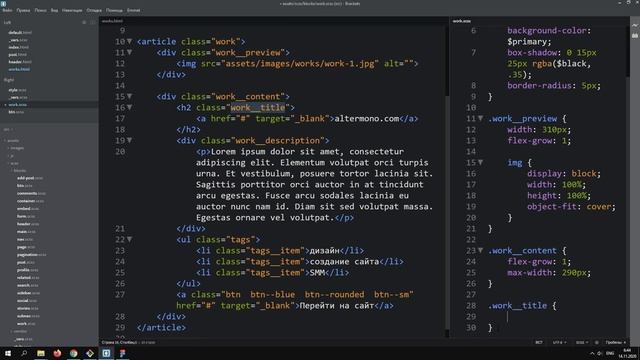Open subnav.scss in the file tree
This screenshot has height=360, width=640.
tap(28, 316)
